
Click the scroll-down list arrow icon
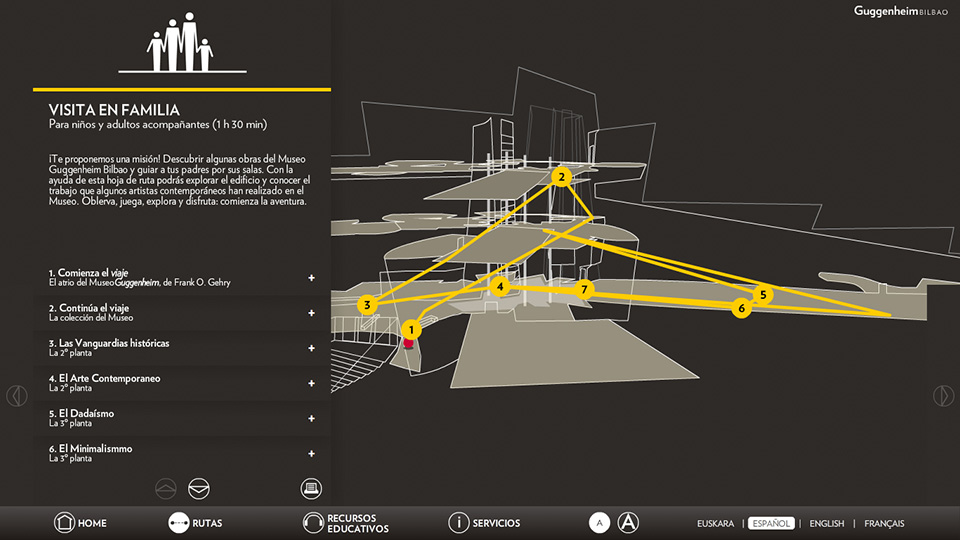[198, 489]
